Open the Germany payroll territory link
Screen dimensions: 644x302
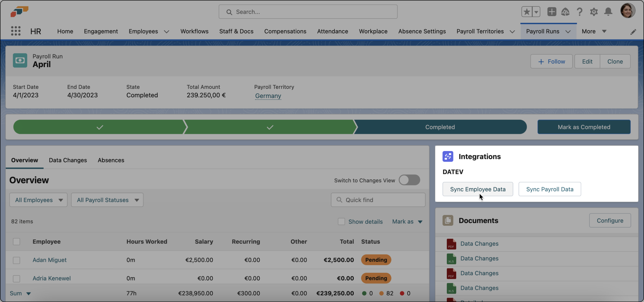coord(268,96)
